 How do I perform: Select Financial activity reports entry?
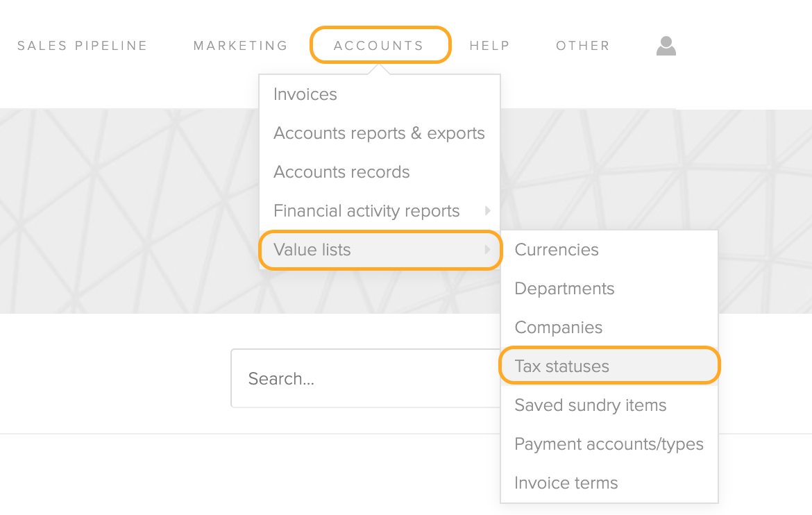380,211
